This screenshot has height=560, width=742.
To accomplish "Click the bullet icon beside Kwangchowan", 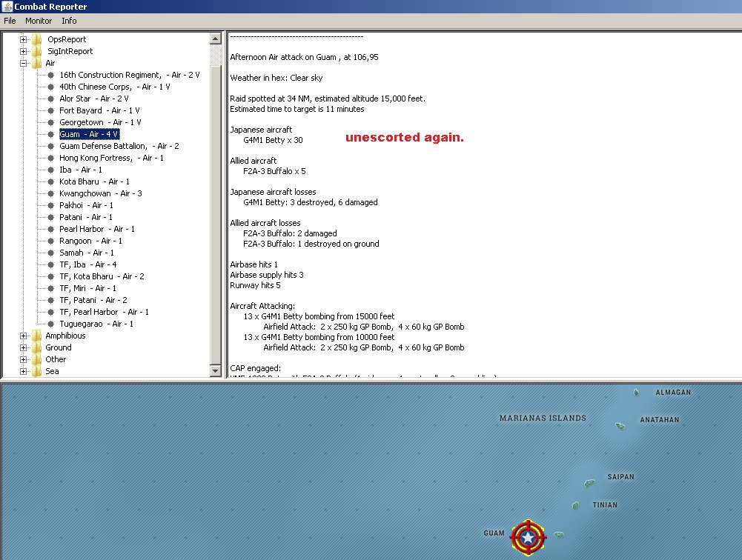I will [x=50, y=193].
